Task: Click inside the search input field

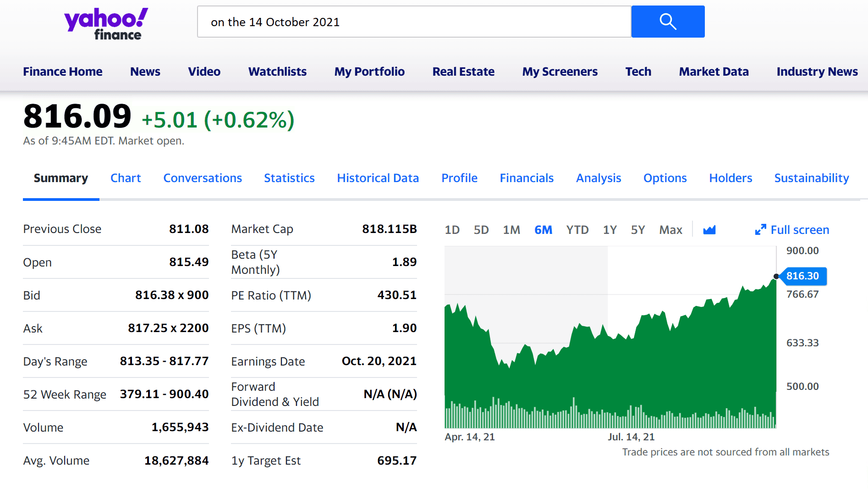Action: (x=414, y=22)
